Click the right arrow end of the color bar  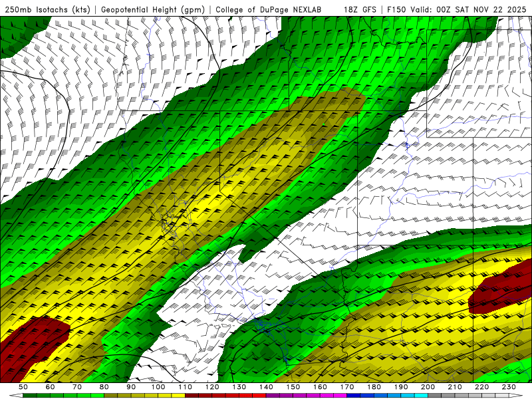516,395
